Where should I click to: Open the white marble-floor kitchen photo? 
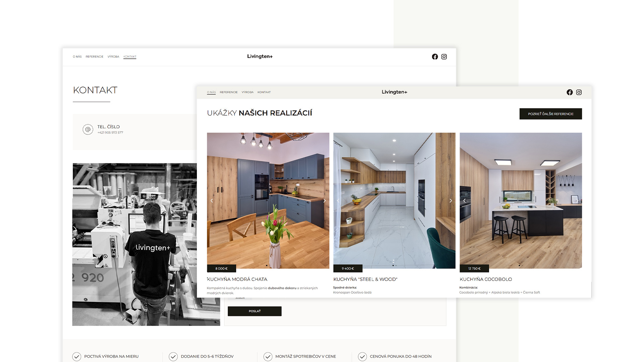pyautogui.click(x=394, y=200)
